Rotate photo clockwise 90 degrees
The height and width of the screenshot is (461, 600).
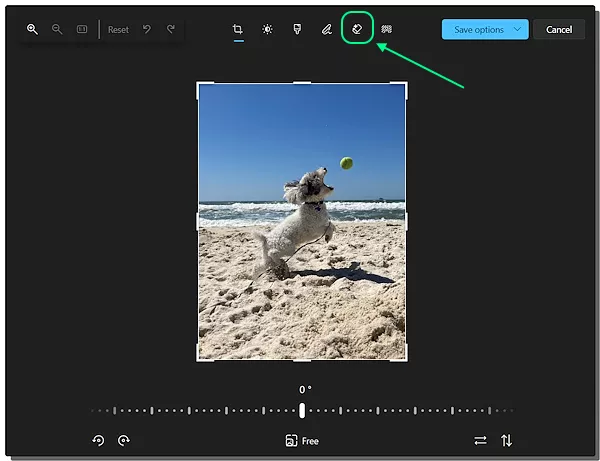[x=124, y=440]
